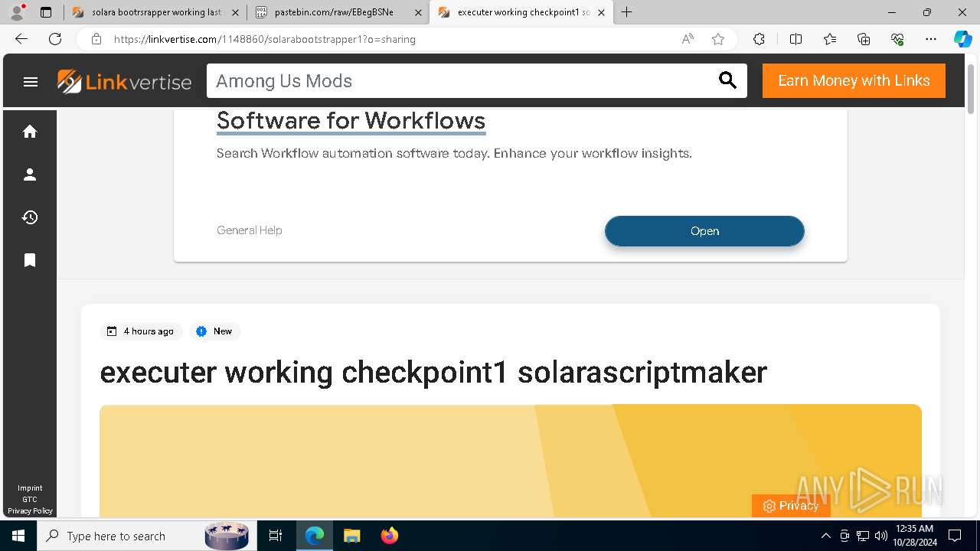View site information lock icon
The height and width of the screenshot is (551, 980).
point(96,39)
